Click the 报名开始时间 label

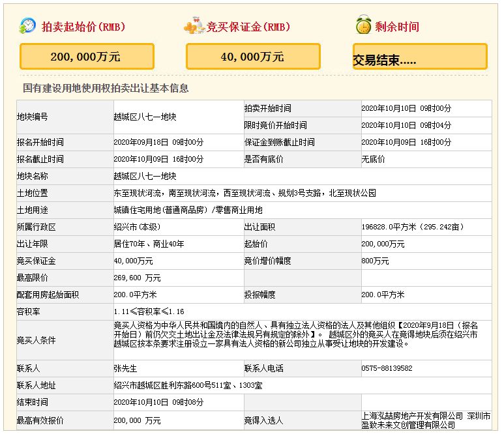40,142
